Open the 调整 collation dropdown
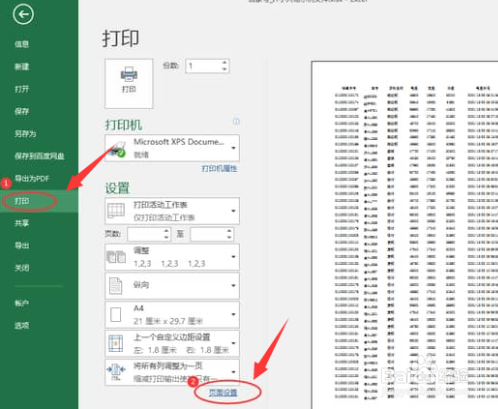The image size is (498, 409). click(172, 257)
